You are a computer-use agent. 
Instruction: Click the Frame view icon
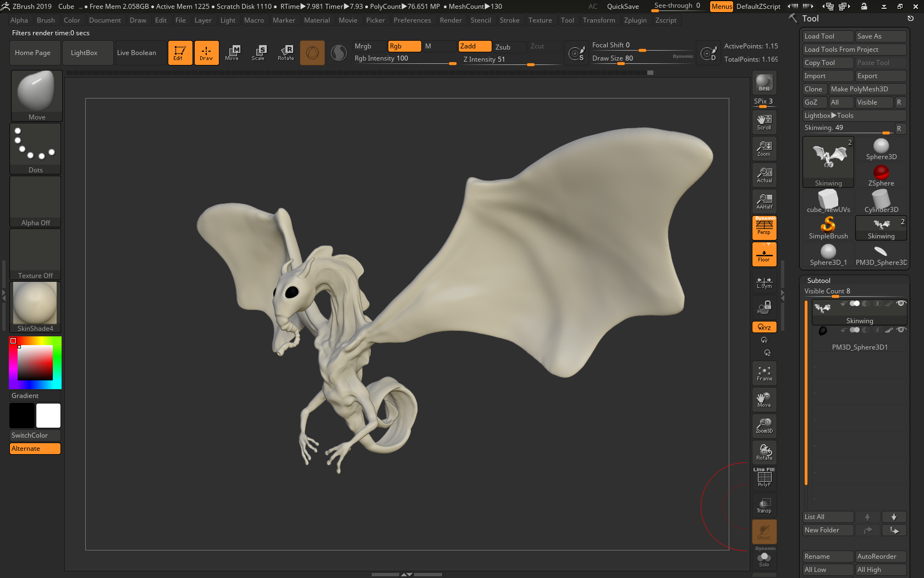coord(764,373)
